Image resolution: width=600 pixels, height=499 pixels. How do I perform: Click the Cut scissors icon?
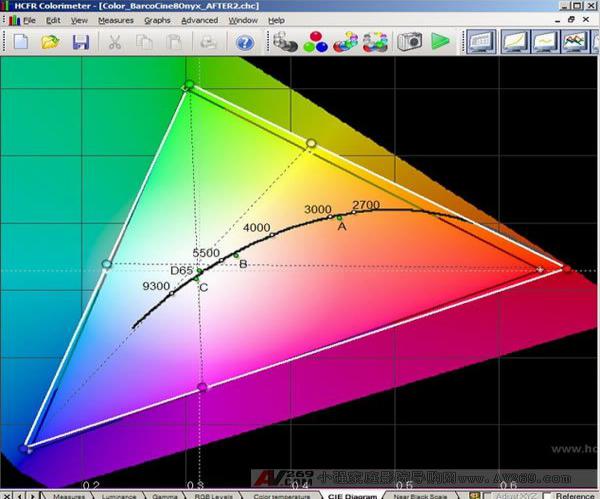click(x=115, y=42)
